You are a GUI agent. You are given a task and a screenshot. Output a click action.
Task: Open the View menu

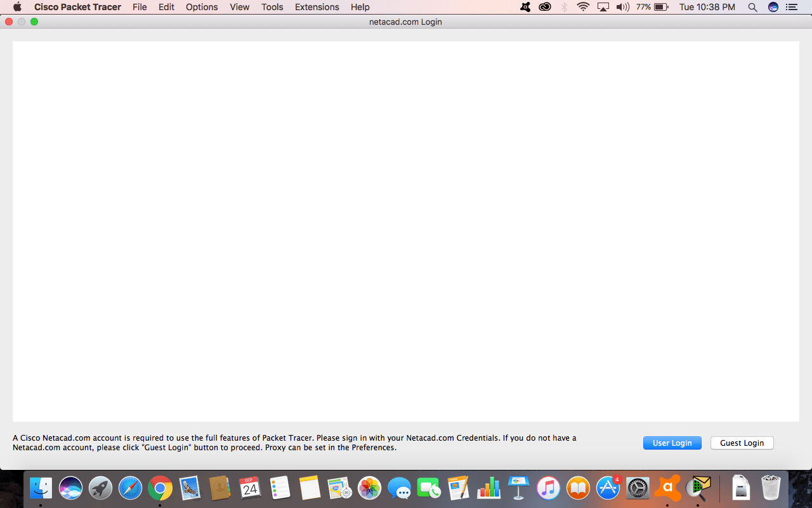pos(240,7)
